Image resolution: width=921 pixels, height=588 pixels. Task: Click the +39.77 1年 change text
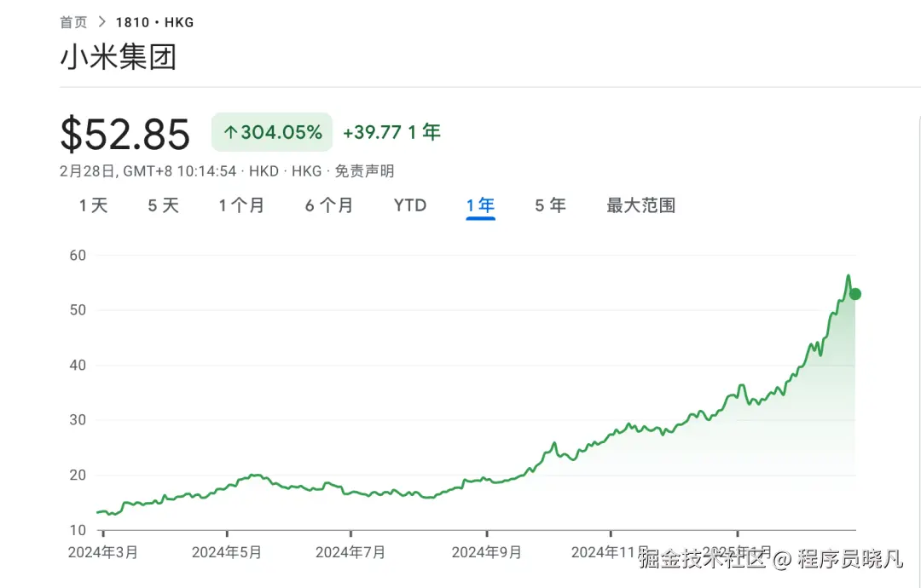point(391,132)
